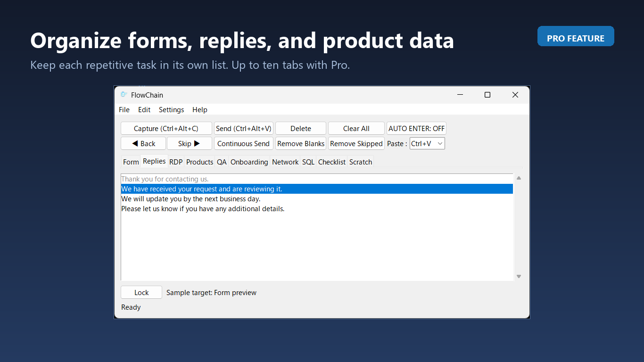
Task: Click the Skip button
Action: pos(189,143)
